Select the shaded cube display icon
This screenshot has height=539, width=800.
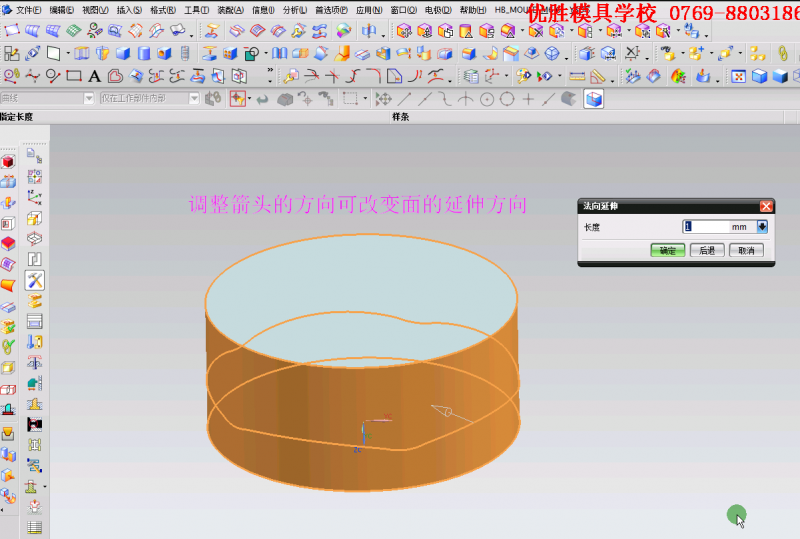click(780, 77)
